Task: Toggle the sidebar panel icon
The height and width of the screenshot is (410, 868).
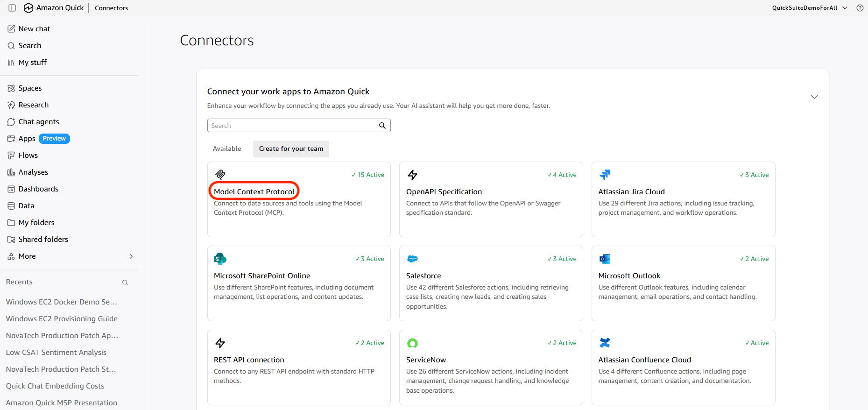Action: (x=12, y=8)
